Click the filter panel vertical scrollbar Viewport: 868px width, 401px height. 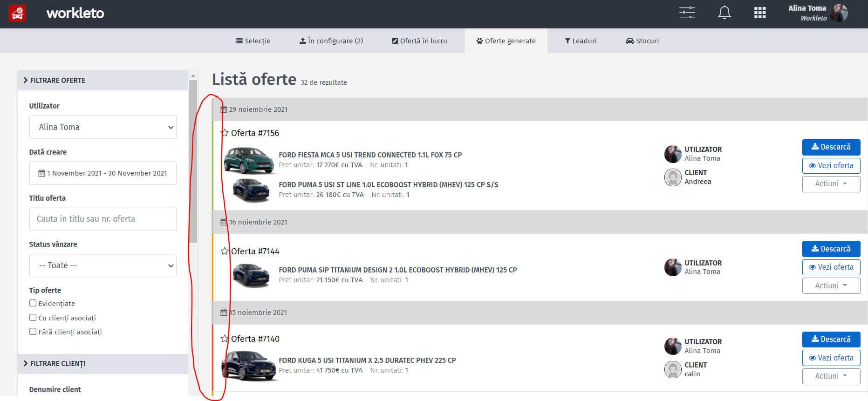pyautogui.click(x=193, y=161)
